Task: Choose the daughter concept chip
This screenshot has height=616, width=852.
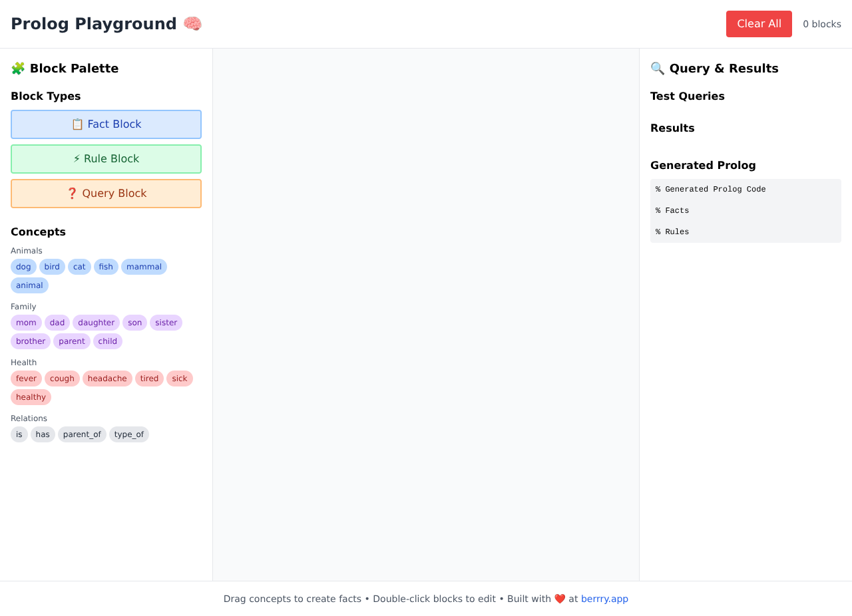Action: 96,323
